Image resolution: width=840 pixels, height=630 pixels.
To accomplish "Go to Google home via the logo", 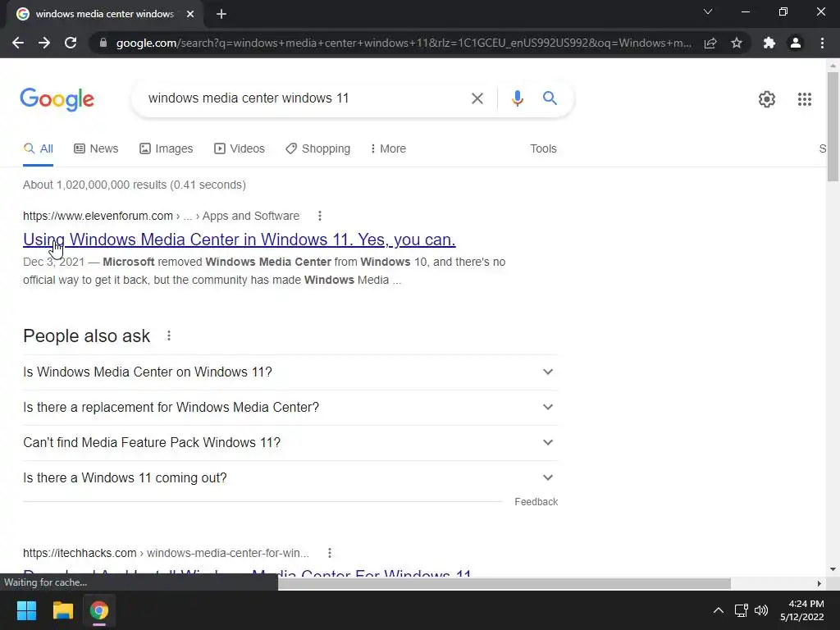I will 57,99.
